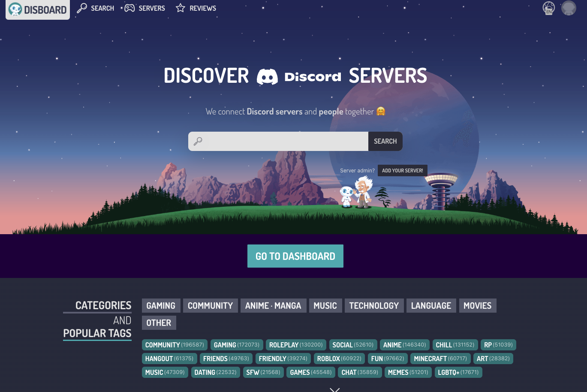
Task: Open the MEMES (51201) tag
Action: pos(408,372)
